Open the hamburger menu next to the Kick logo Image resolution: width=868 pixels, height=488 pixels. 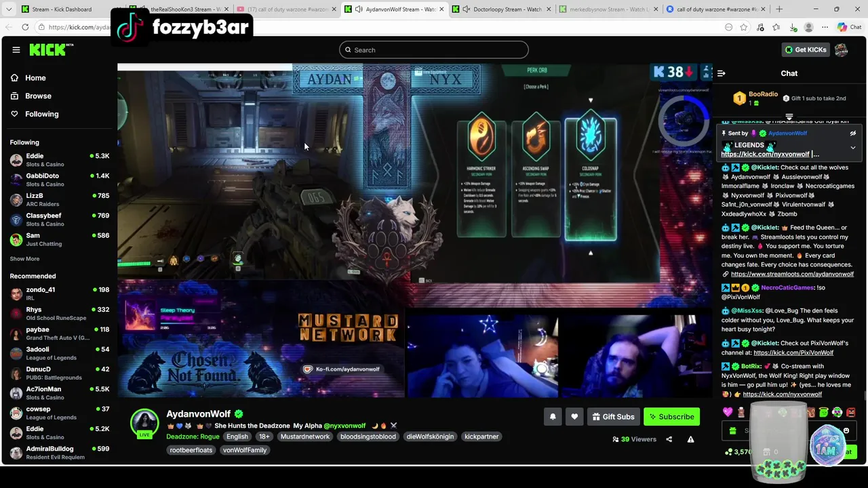click(x=16, y=49)
